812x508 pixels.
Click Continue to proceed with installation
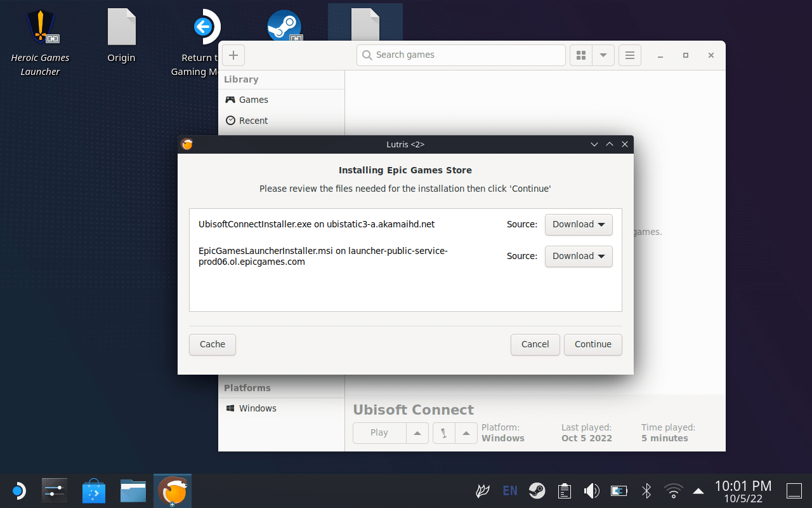[x=593, y=344]
